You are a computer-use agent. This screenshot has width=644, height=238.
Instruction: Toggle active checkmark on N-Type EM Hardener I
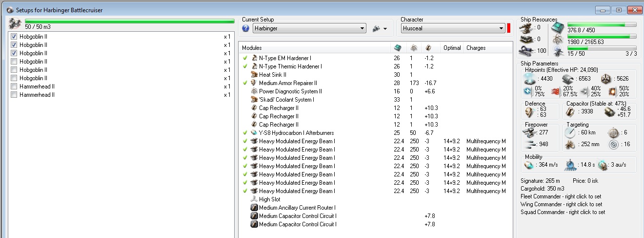[245, 58]
